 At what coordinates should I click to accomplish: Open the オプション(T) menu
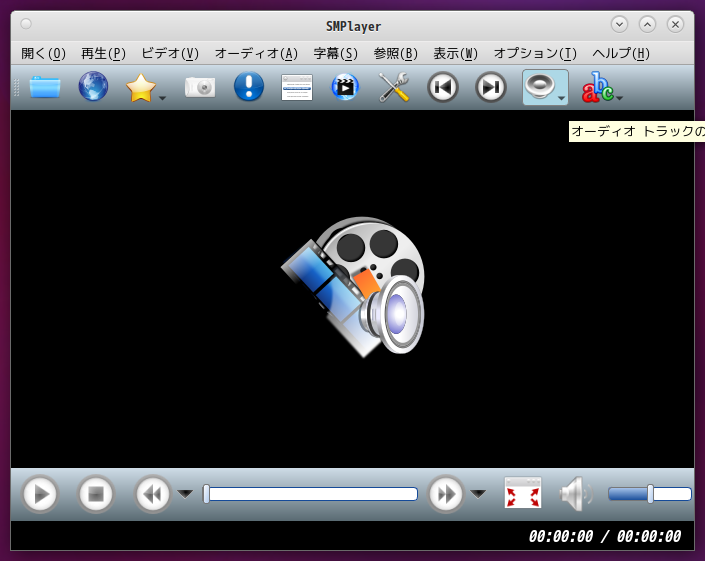click(x=535, y=53)
